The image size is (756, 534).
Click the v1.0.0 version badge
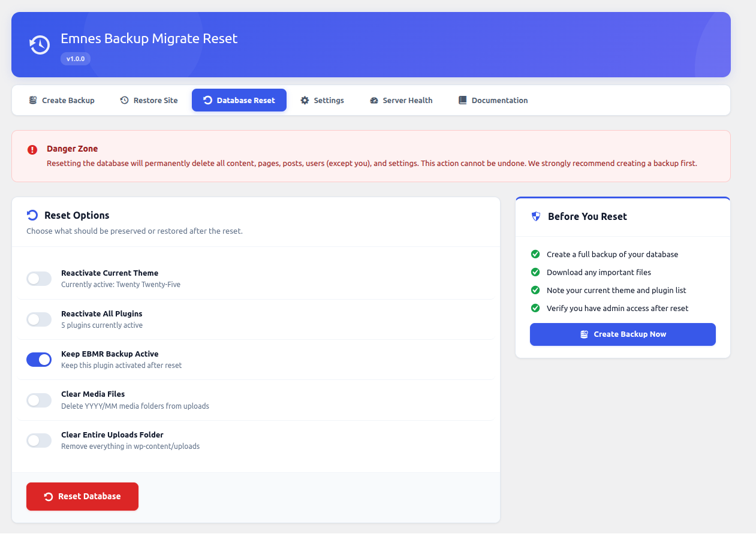[76, 58]
